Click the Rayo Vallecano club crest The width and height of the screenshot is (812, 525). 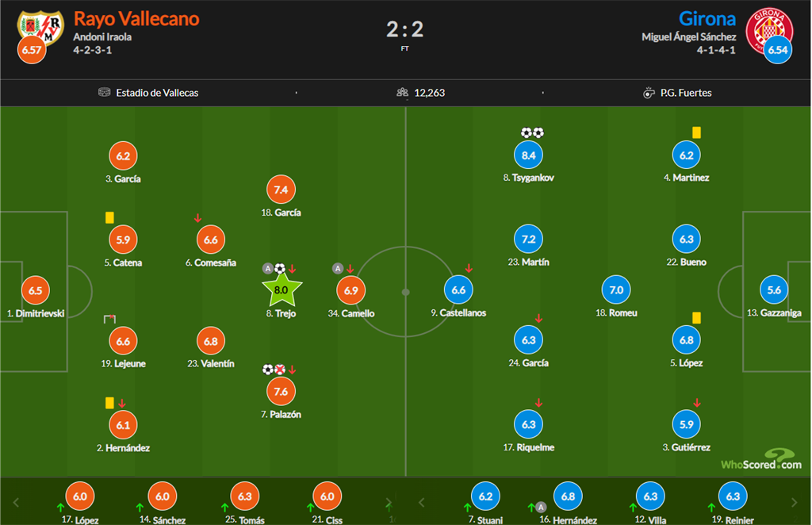pos(40,27)
